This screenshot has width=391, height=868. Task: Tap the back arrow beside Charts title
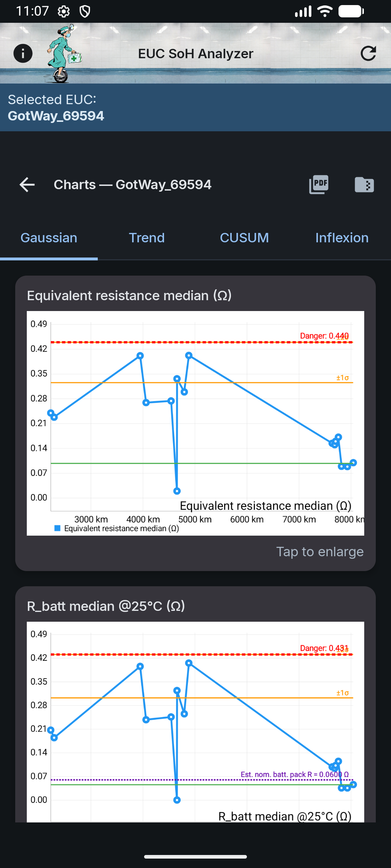[x=27, y=184]
